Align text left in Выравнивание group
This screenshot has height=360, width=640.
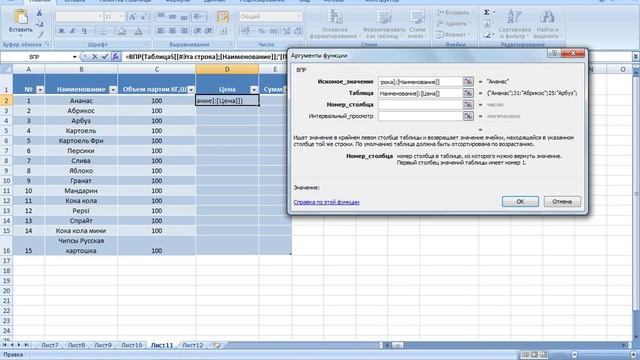click(x=161, y=31)
